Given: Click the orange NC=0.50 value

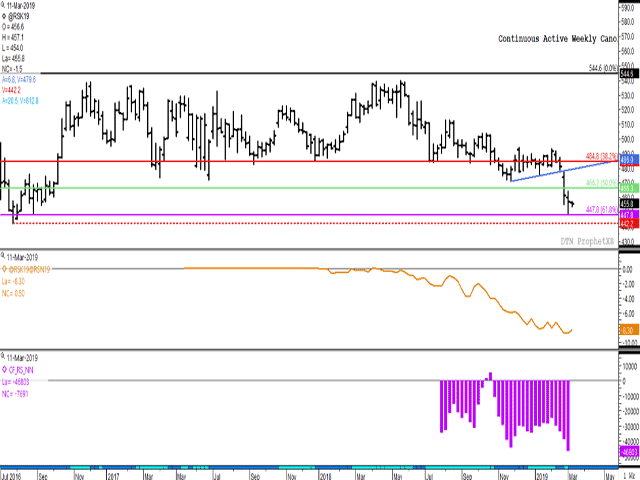Looking at the screenshot, I should [x=13, y=293].
